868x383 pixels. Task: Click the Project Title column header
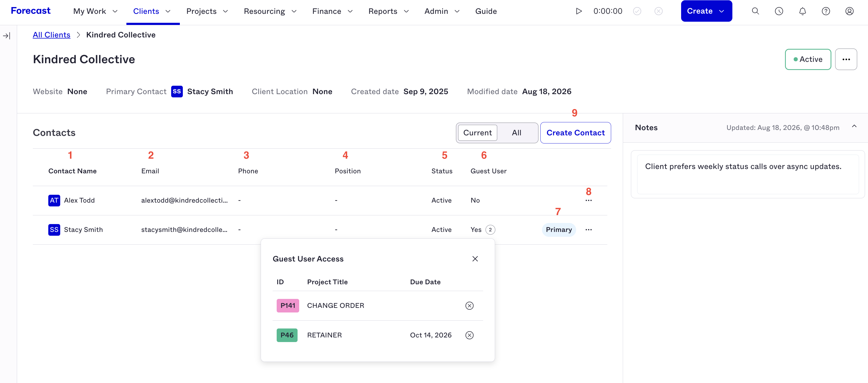(x=327, y=282)
